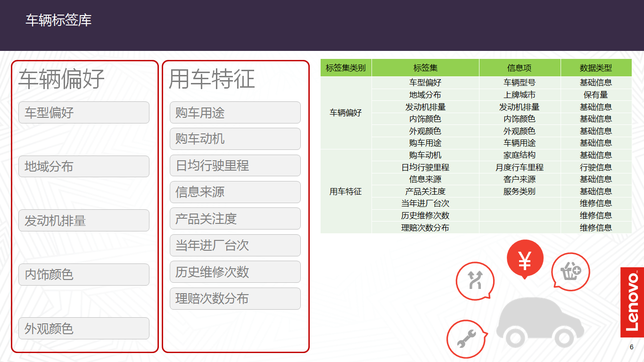Click 维修信息 in the 理赔次数分布 row
644x362 pixels.
[x=596, y=228]
